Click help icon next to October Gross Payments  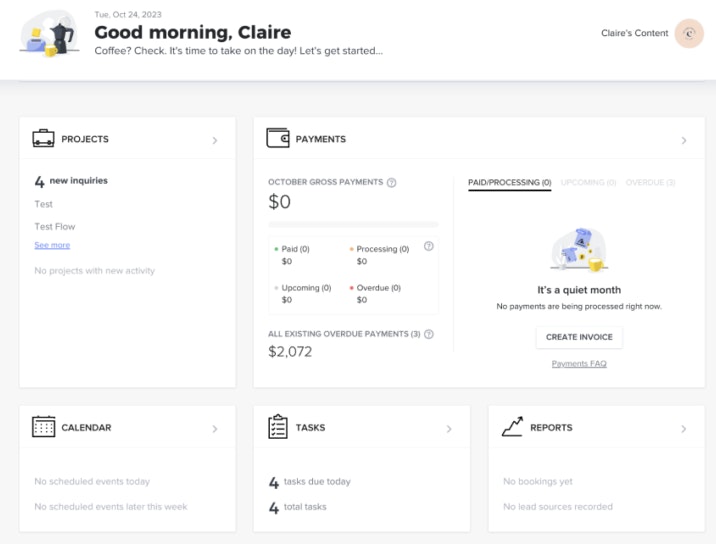pyautogui.click(x=391, y=182)
